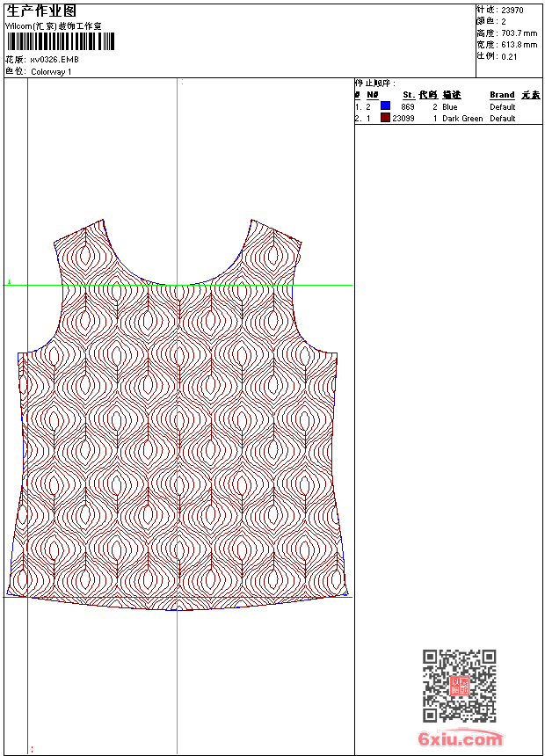Viewport: 545px width, 756px height.
Task: Select the Blue stop sequence row text
Action: click(x=449, y=106)
